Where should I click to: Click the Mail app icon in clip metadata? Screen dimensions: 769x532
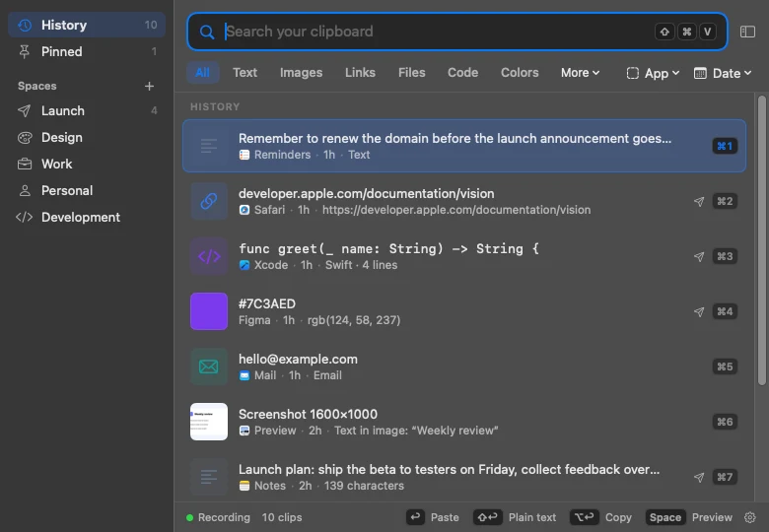(245, 375)
